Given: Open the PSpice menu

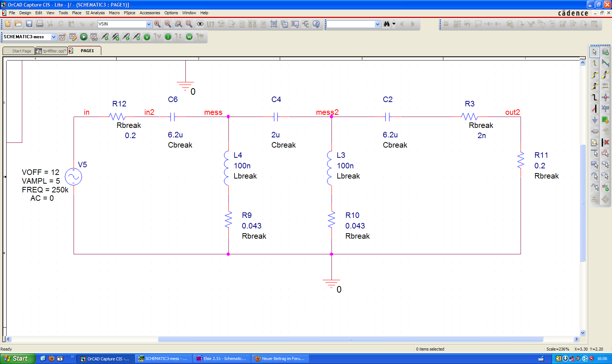Looking at the screenshot, I should pyautogui.click(x=129, y=13).
